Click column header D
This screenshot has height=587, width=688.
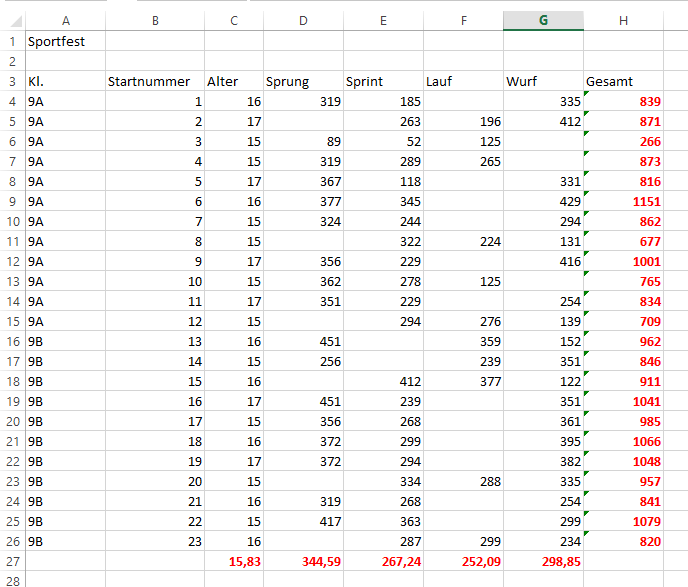[303, 20]
